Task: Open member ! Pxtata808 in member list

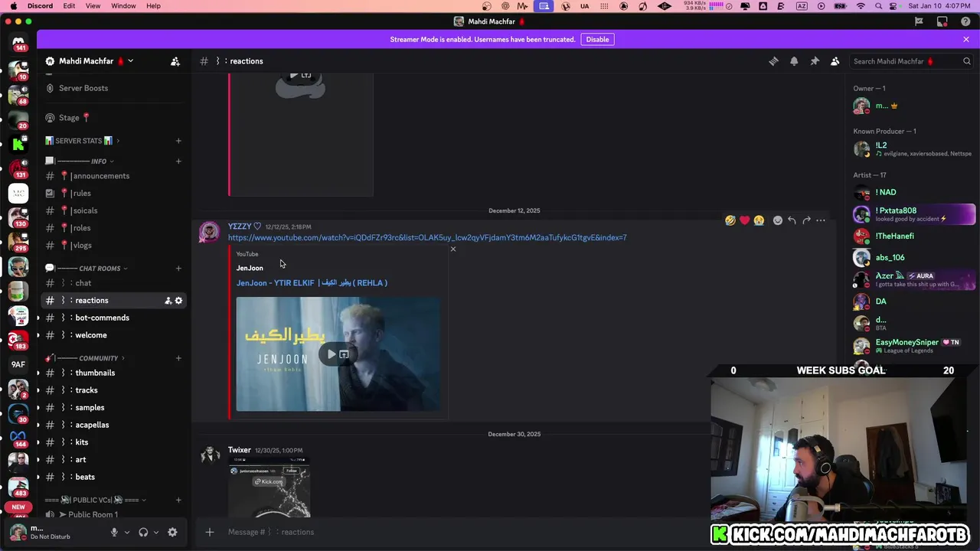Action: pyautogui.click(x=913, y=214)
